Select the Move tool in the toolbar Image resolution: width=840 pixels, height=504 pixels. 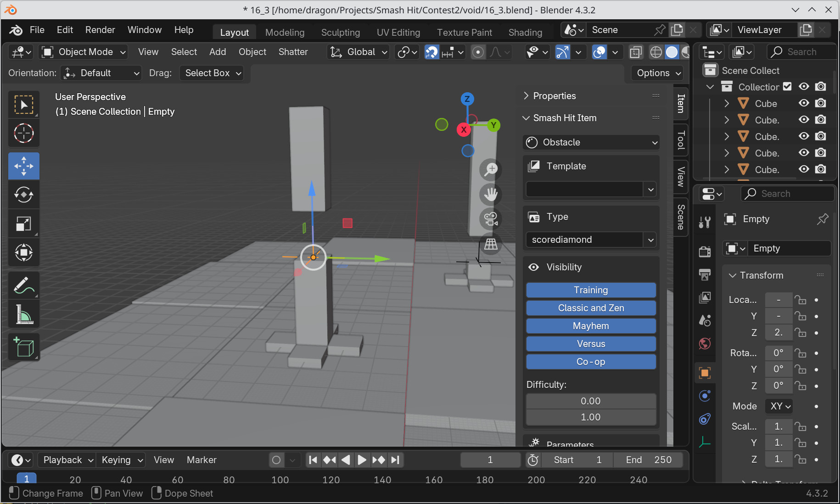23,166
